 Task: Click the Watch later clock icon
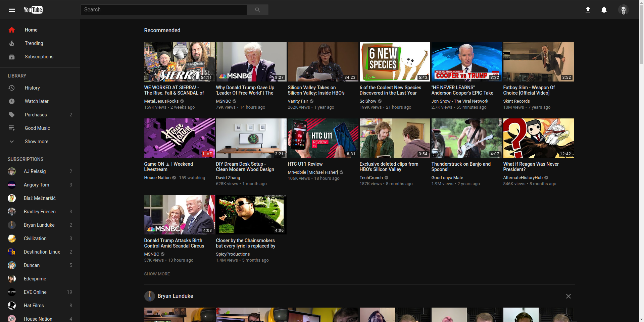click(12, 101)
